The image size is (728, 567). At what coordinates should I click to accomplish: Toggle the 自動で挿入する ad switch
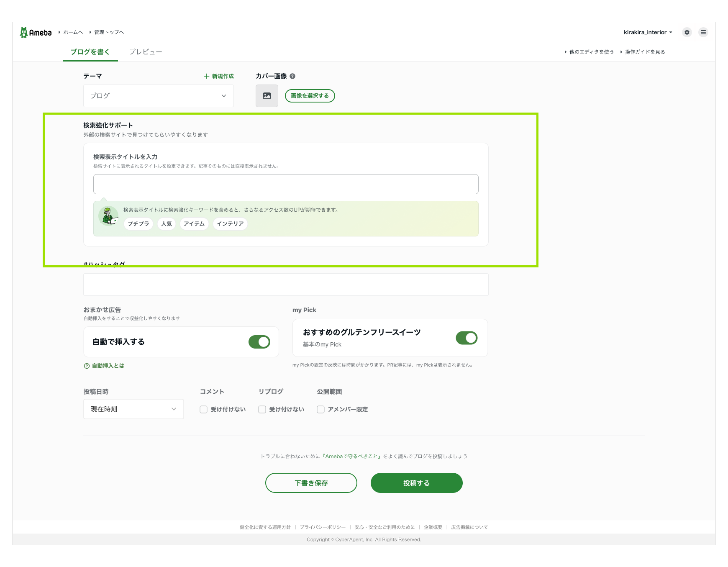[259, 342]
